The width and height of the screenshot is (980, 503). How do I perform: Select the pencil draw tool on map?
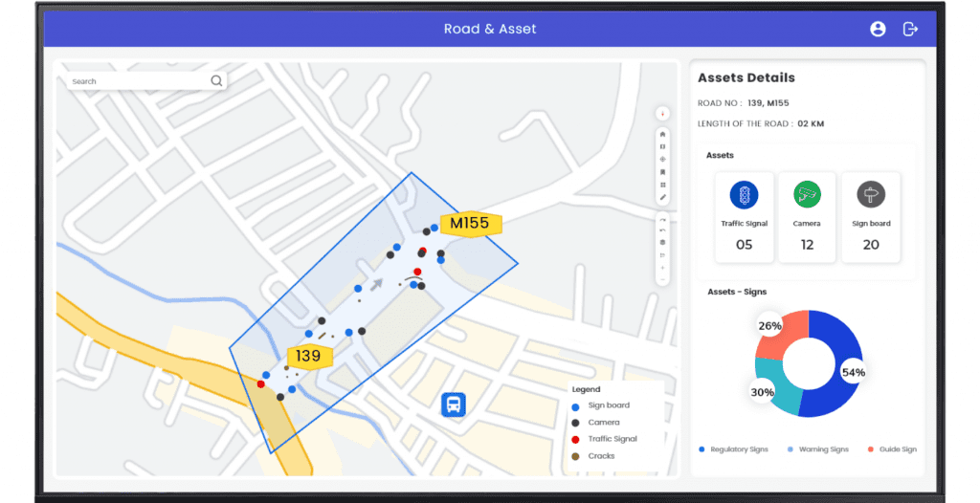click(662, 197)
